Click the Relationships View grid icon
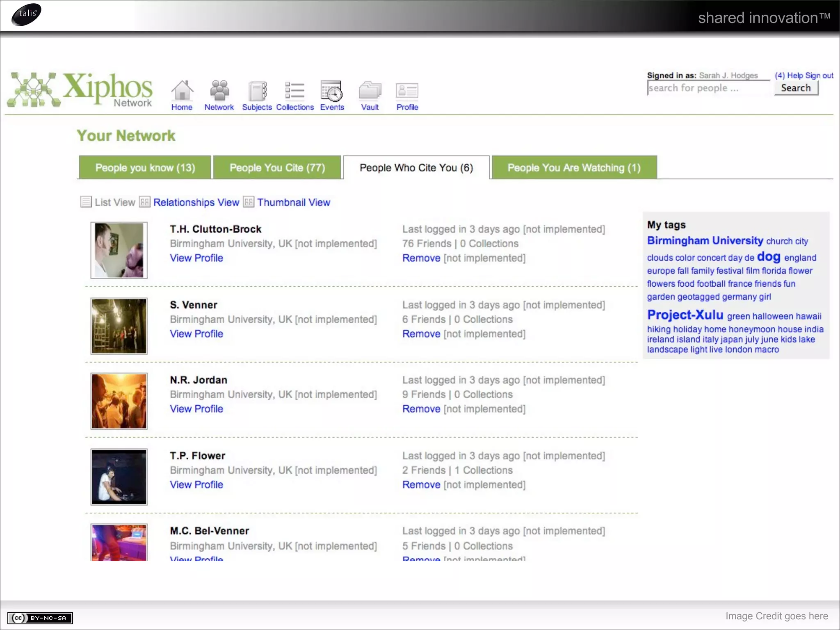840x630 pixels. [144, 202]
